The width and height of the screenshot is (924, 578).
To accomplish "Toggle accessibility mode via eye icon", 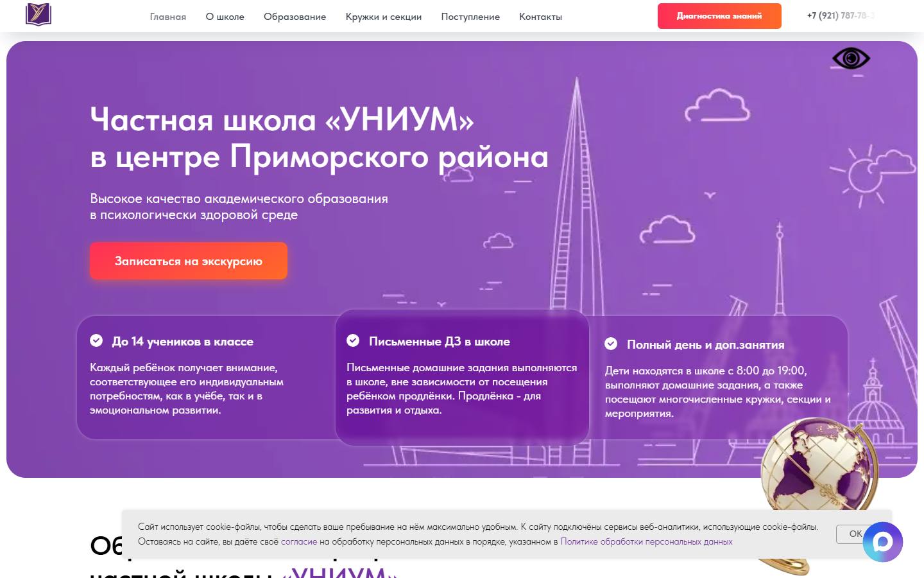I will point(851,58).
